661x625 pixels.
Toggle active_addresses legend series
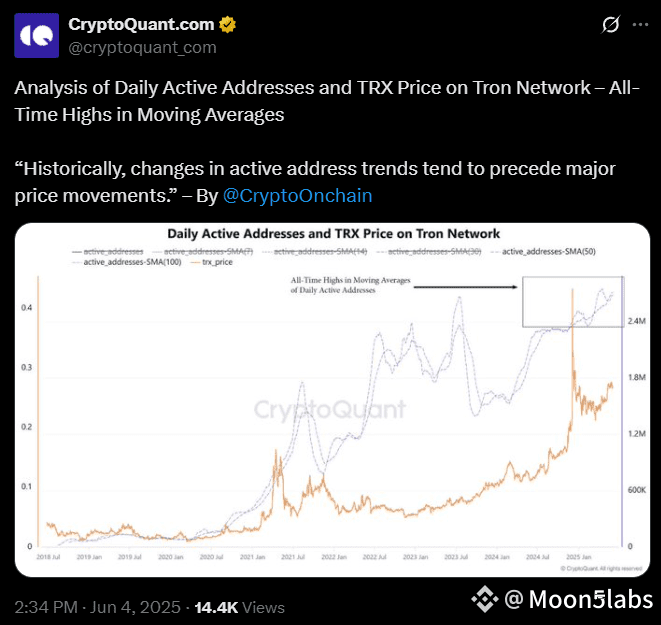click(x=108, y=252)
